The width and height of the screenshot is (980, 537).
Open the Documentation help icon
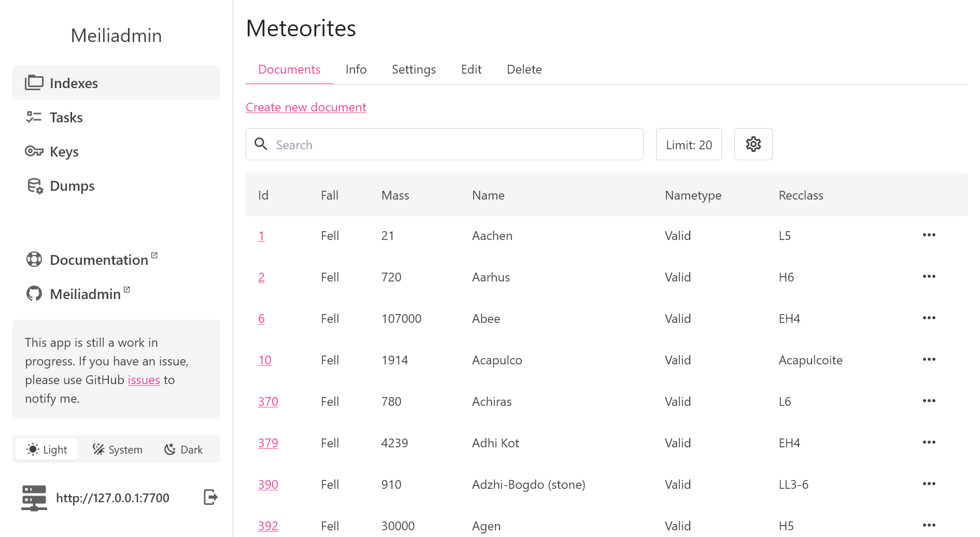34,259
